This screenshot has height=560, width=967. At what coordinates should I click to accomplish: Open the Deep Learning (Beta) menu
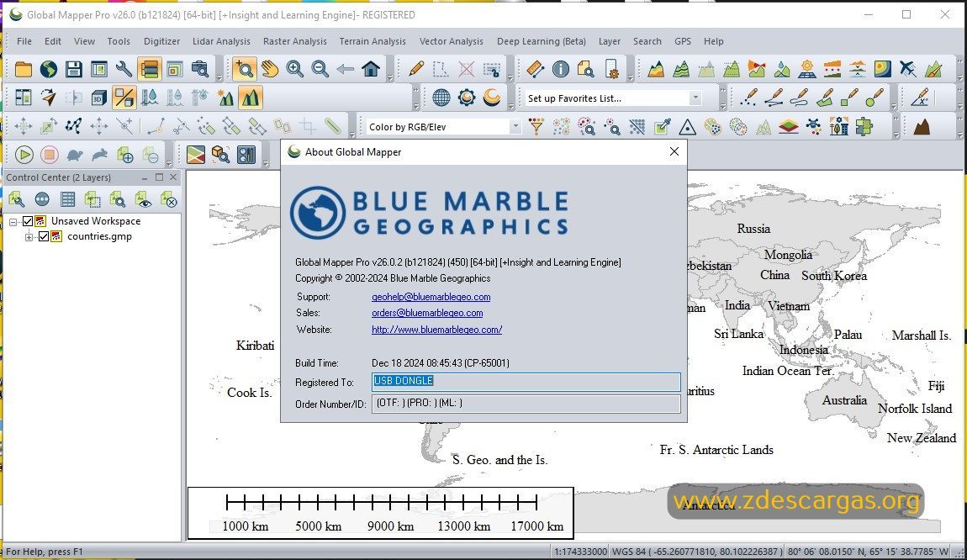point(542,41)
